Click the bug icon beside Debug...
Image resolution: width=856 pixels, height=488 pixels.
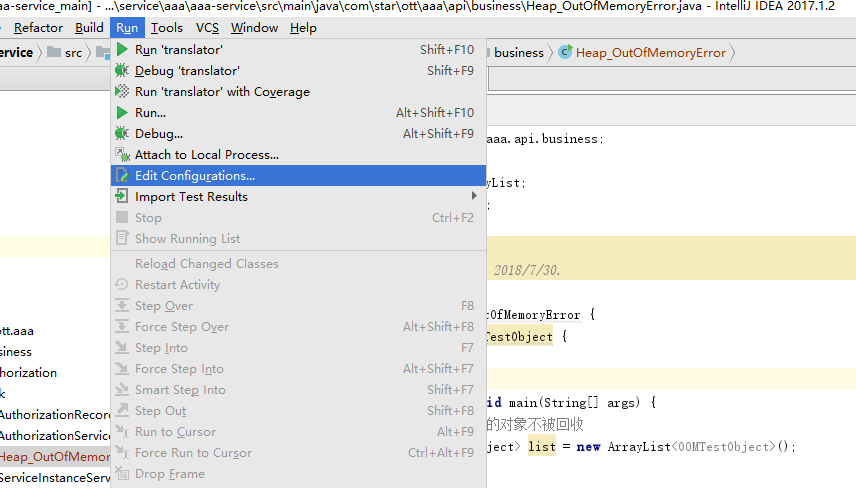(122, 133)
